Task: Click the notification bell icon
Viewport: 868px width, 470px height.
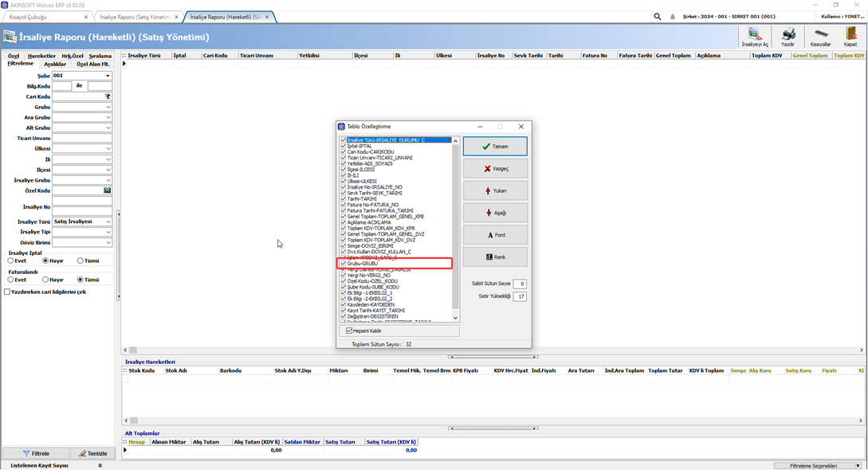Action: click(673, 17)
